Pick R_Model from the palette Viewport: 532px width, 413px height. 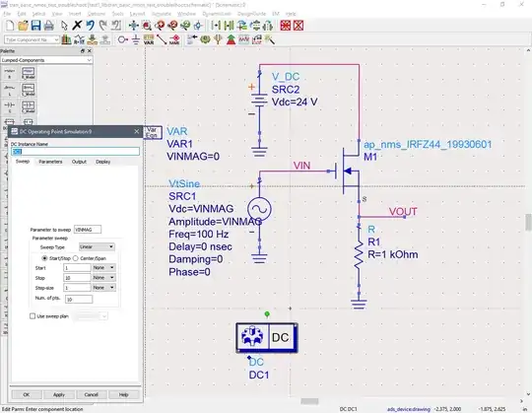pyautogui.click(x=29, y=73)
